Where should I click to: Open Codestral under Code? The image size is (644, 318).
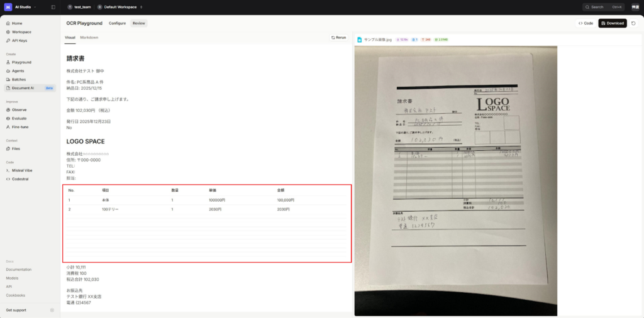coord(19,179)
